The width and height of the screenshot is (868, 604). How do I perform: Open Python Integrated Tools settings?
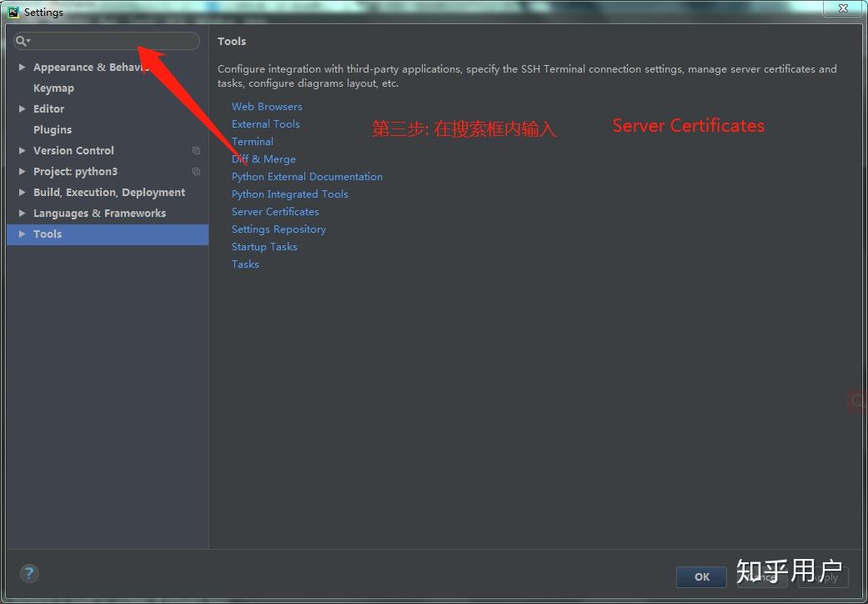point(289,194)
